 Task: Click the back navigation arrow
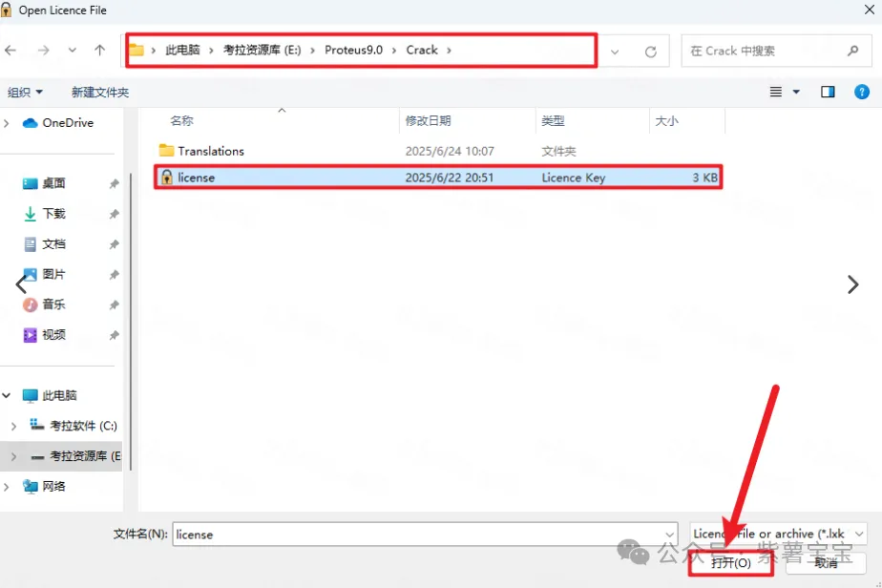(x=11, y=51)
